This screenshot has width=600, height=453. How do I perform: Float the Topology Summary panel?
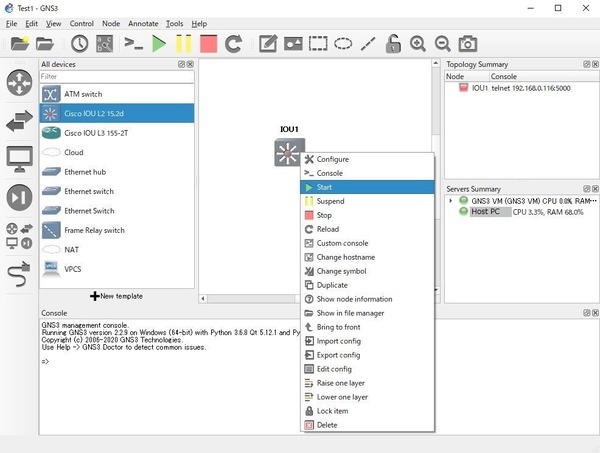pos(587,64)
